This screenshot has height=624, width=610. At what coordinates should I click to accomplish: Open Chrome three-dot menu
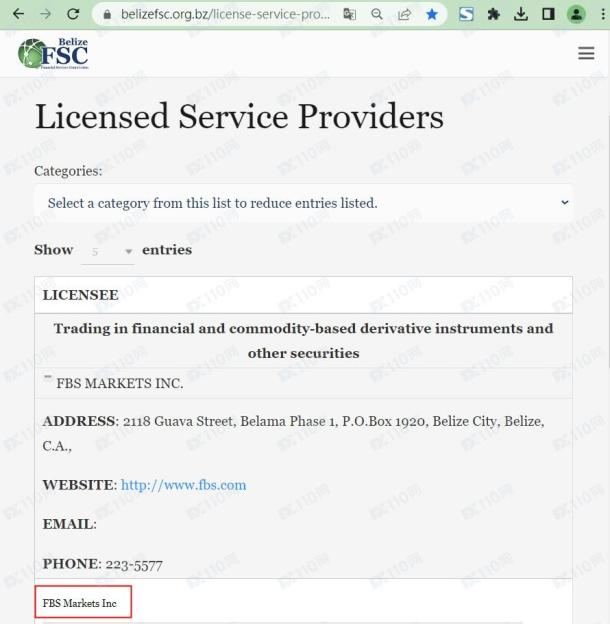(x=604, y=14)
